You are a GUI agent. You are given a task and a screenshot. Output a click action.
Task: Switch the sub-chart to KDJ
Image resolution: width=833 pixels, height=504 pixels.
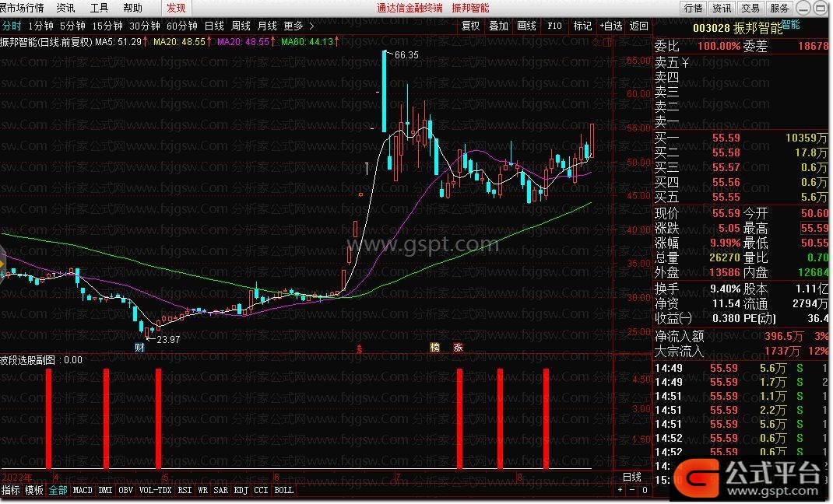[241, 491]
